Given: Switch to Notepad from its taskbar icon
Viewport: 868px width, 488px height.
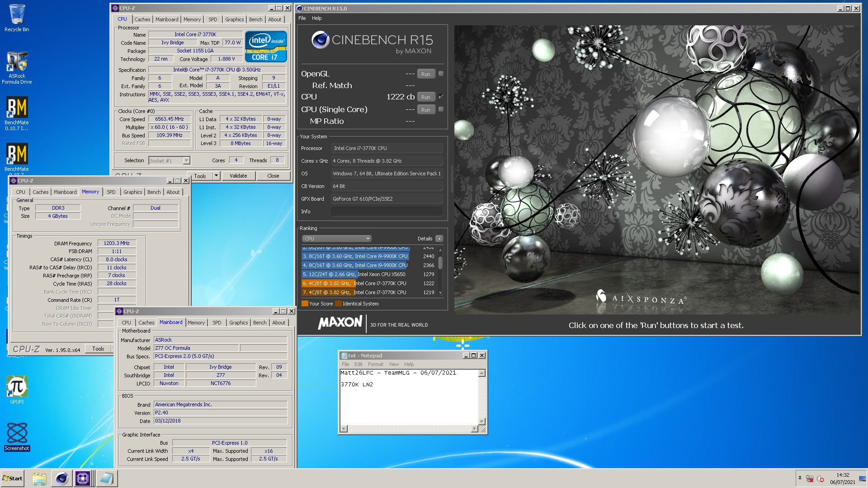Looking at the screenshot, I should click(107, 478).
